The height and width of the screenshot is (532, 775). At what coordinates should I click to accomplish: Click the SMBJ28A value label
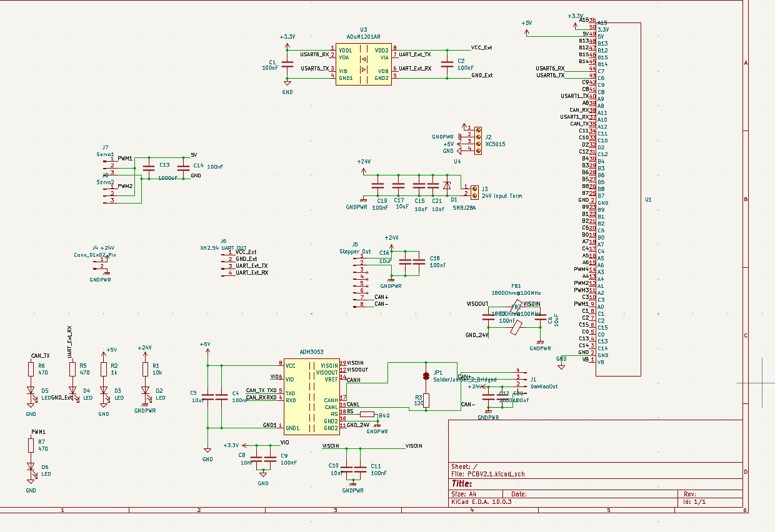[x=464, y=208]
